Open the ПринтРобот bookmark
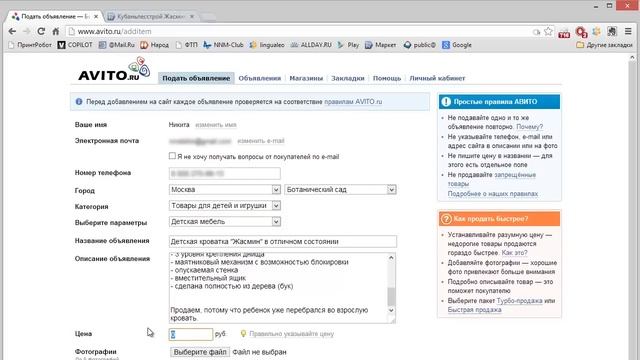The height and width of the screenshot is (360, 640). coord(30,45)
